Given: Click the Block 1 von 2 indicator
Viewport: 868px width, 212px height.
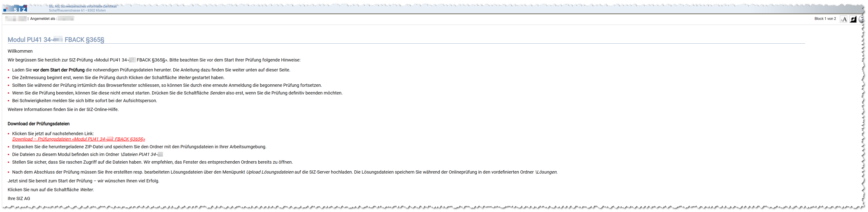Looking at the screenshot, I should point(825,19).
